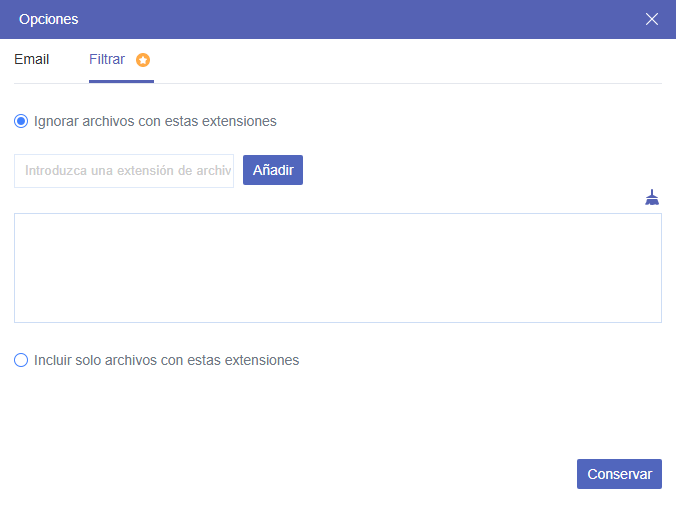Click the 'Incluir solo archivos con estas extensiones' label text

click(x=166, y=360)
